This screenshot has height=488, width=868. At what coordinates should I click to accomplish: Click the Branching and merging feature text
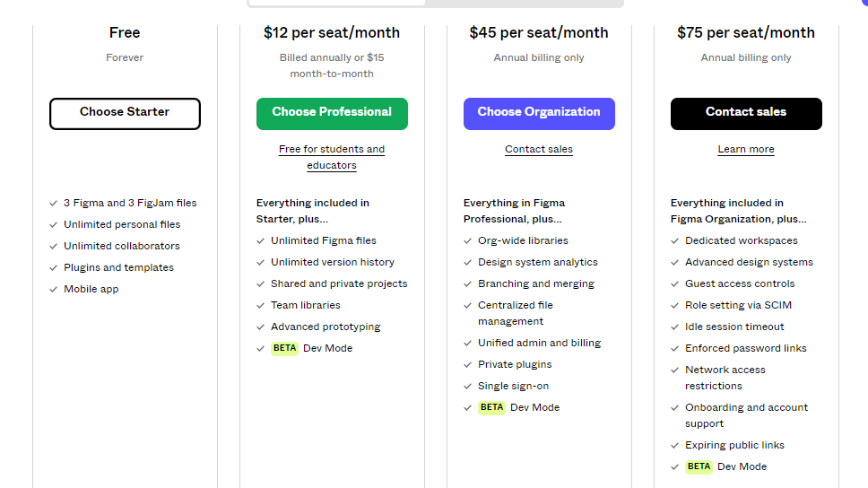tap(536, 283)
